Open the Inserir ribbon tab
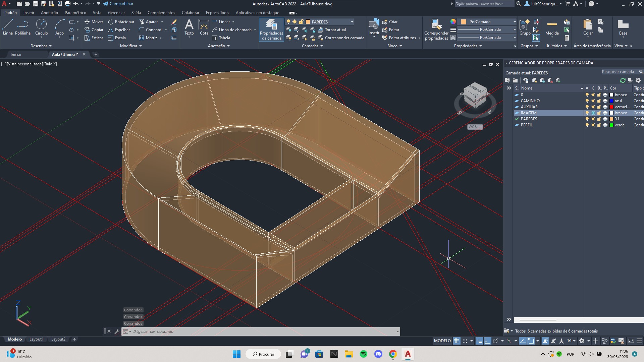Screen dimensions: 644x362 point(29,13)
